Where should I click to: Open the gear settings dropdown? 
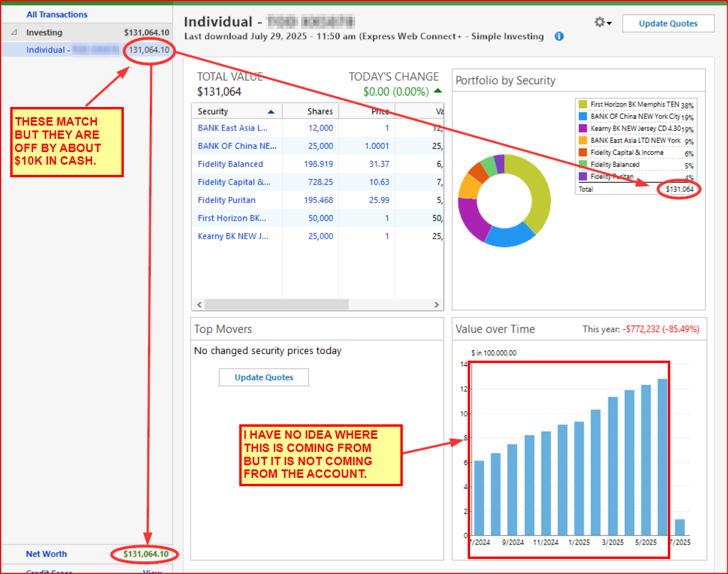click(x=602, y=23)
